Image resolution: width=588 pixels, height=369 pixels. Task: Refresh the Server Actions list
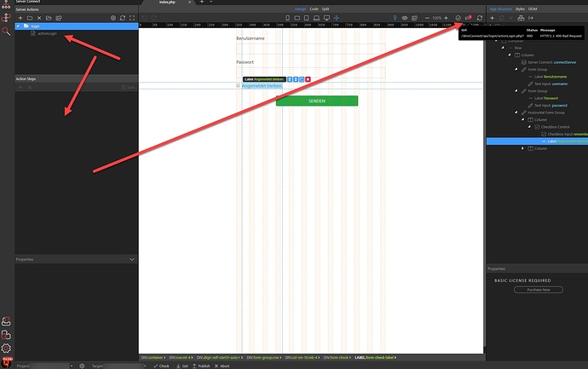tap(123, 18)
